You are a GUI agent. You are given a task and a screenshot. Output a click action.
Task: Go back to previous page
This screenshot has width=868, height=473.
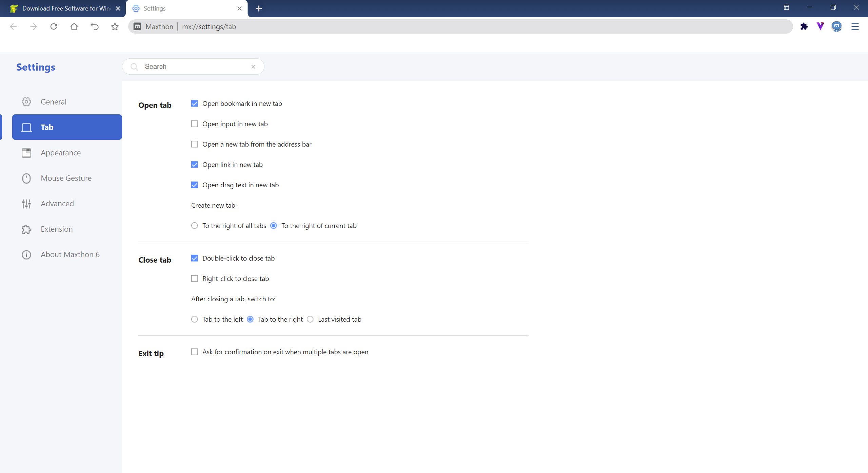(13, 26)
